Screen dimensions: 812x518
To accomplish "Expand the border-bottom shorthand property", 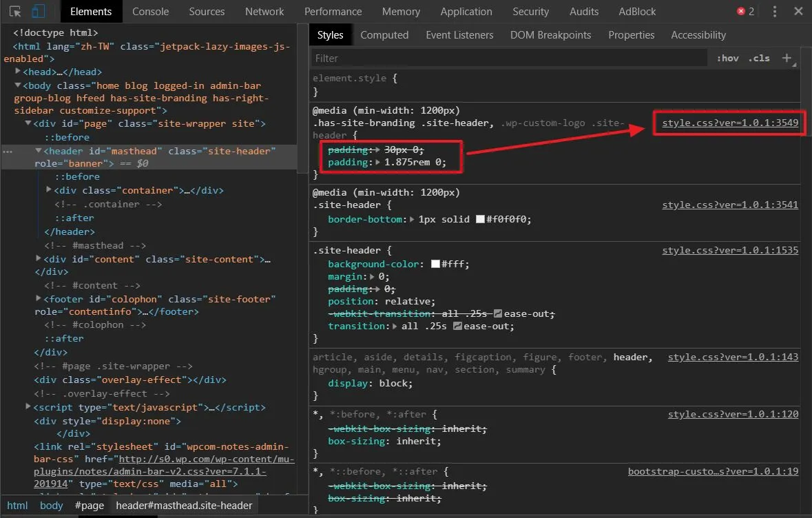I will [413, 219].
